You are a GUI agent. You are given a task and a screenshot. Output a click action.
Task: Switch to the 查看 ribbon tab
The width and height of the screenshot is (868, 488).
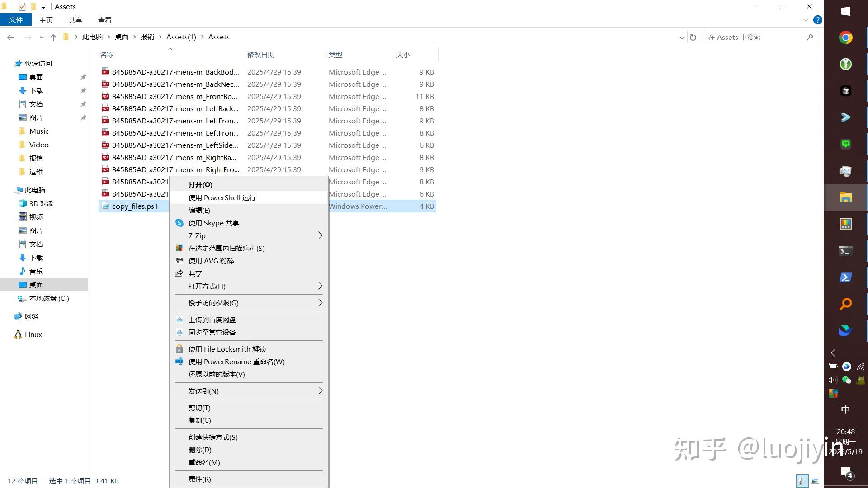tap(104, 20)
